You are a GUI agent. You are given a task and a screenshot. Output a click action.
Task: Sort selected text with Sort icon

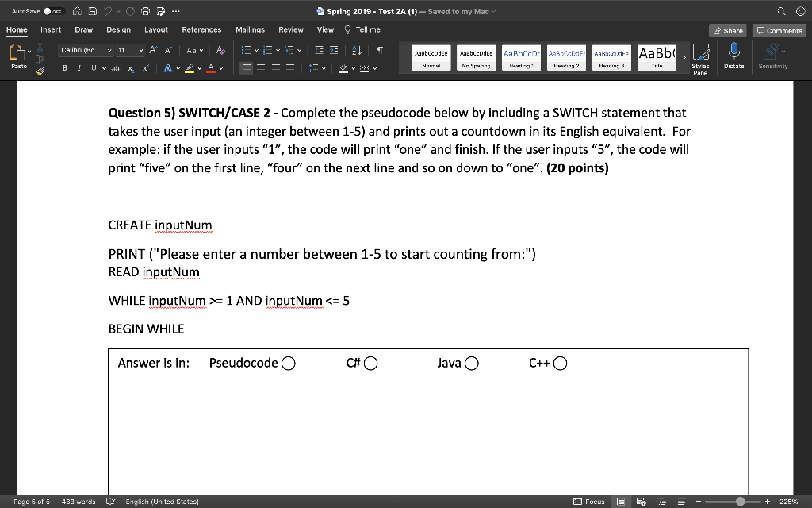[x=356, y=50]
